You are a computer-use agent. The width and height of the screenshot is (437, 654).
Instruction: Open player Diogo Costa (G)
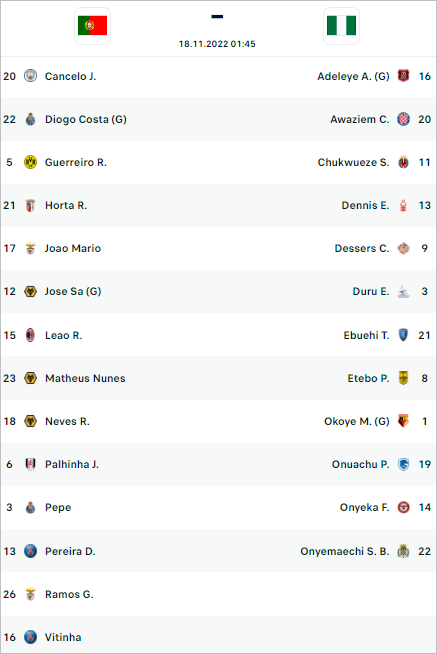86,119
